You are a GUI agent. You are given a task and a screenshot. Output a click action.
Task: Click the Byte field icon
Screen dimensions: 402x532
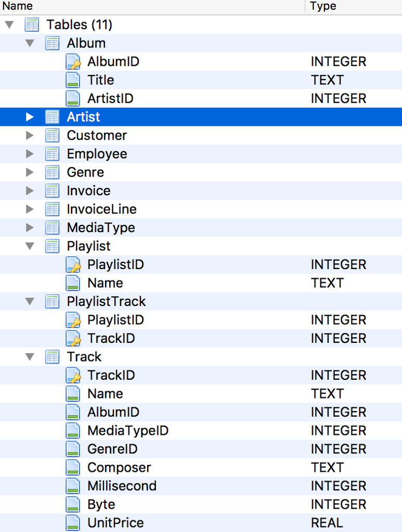[73, 504]
